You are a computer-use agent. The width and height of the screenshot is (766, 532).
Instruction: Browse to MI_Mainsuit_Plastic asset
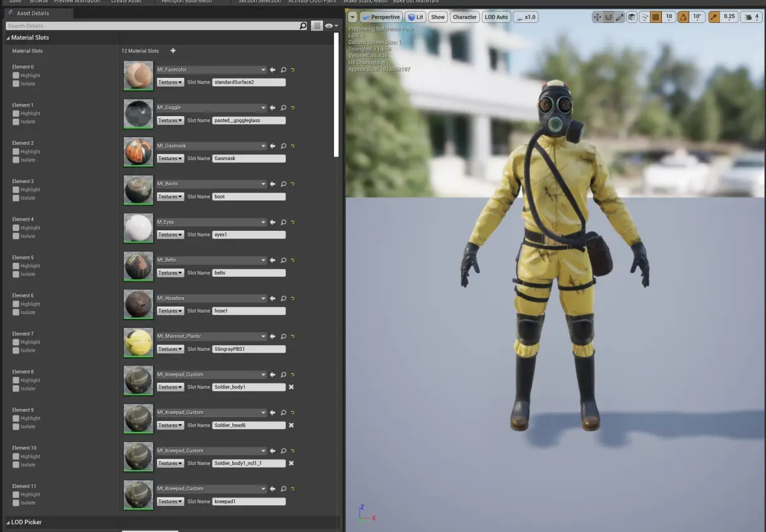tap(283, 336)
